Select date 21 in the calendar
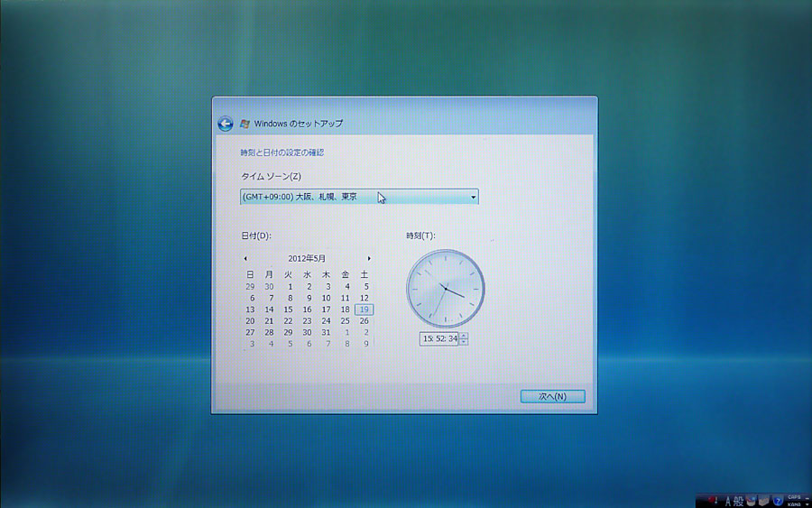 269,321
